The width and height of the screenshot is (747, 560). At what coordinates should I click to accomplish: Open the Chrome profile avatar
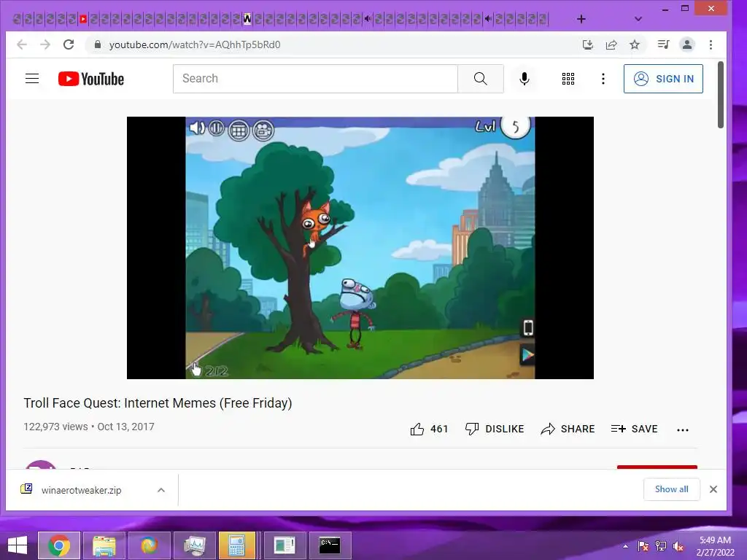(687, 44)
